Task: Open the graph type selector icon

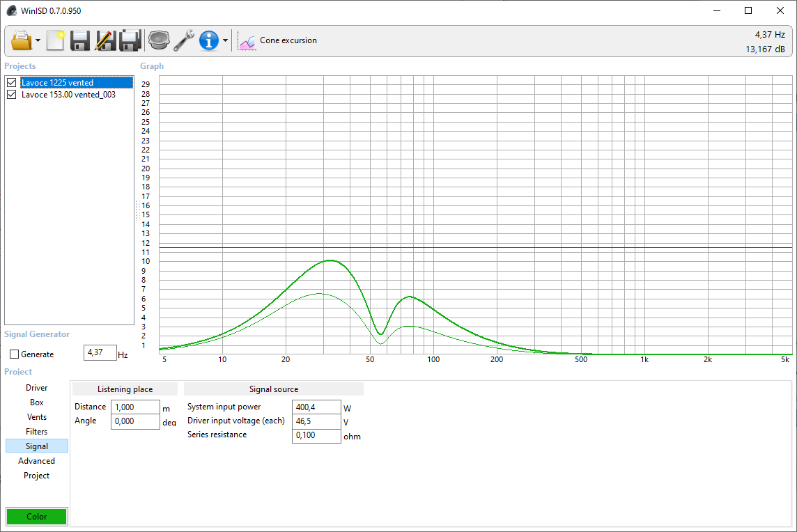Action: pyautogui.click(x=247, y=40)
